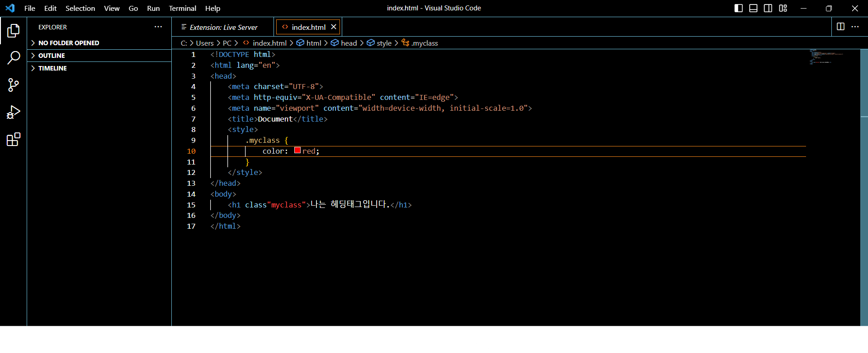
Task: Click the Live Server tab preview icon
Action: (184, 27)
